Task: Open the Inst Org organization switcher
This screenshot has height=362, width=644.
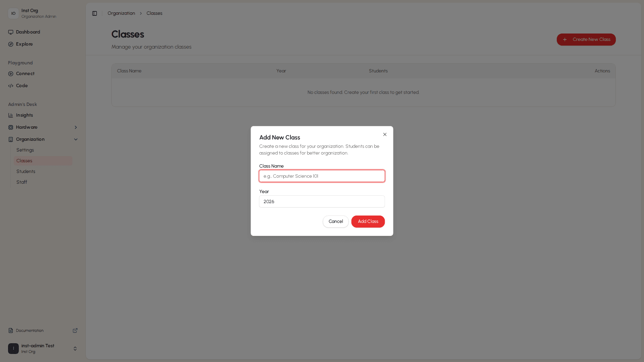Action: pos(43,13)
